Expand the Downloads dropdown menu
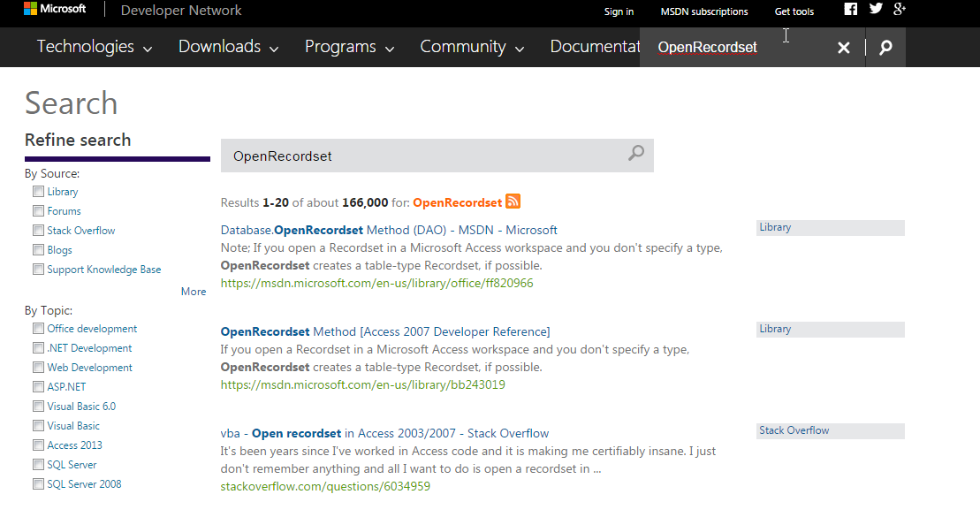980x517 pixels. 228,47
